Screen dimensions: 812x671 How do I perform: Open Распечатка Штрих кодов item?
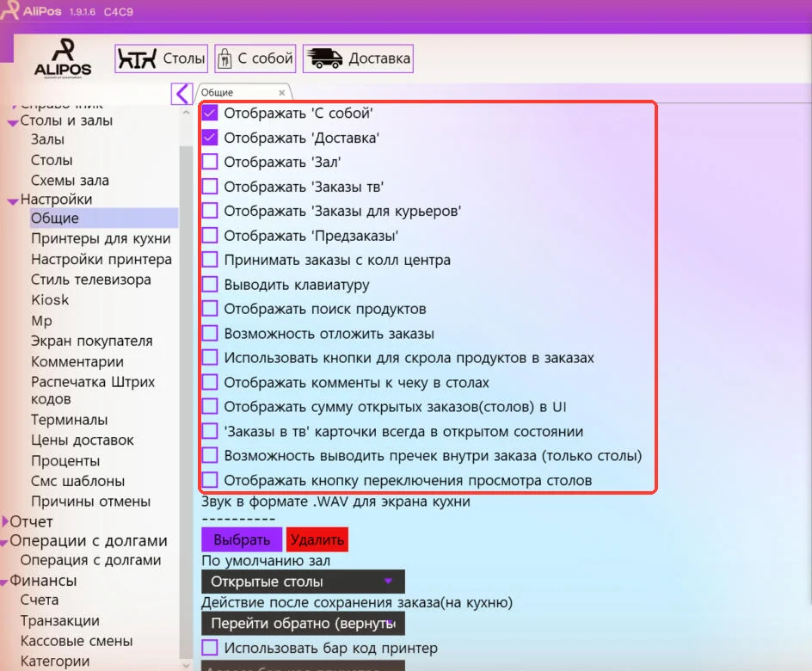pos(93,390)
